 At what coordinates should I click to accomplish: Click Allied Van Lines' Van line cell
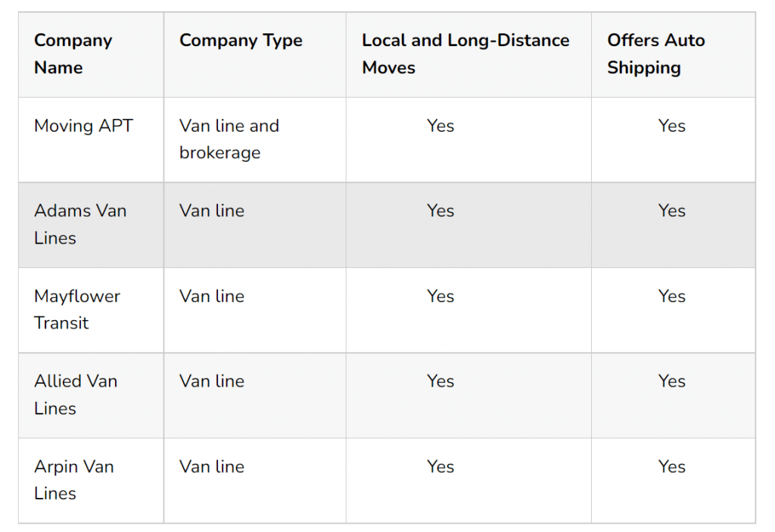point(254,395)
